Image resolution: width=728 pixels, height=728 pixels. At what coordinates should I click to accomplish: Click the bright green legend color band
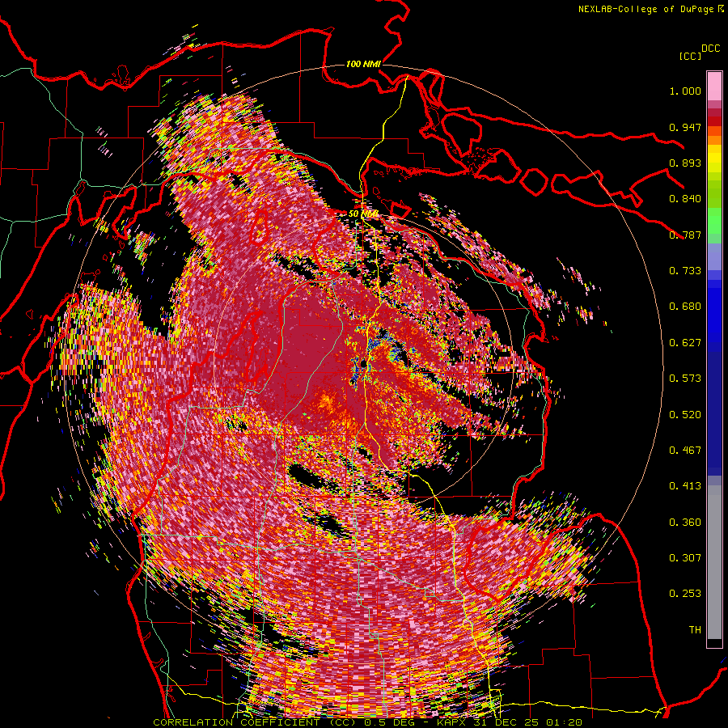[x=714, y=221]
